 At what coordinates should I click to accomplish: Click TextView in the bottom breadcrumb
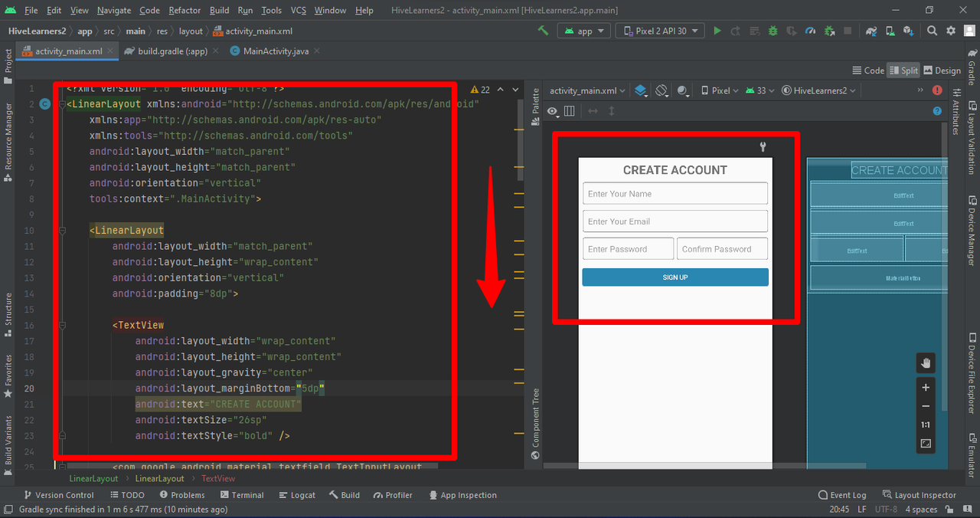[x=218, y=478]
